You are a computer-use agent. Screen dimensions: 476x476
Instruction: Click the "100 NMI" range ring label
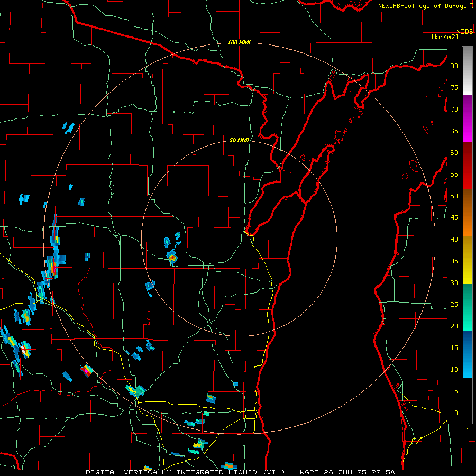click(x=239, y=42)
